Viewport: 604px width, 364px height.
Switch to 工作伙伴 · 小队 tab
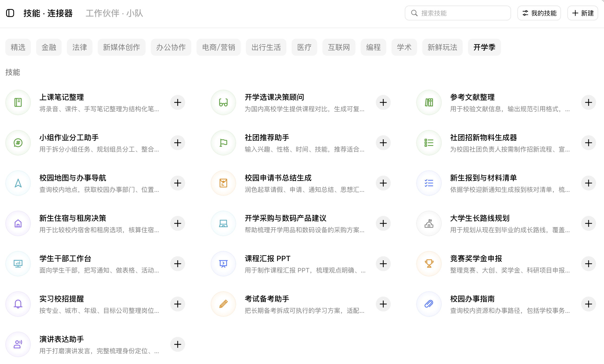coord(114,13)
